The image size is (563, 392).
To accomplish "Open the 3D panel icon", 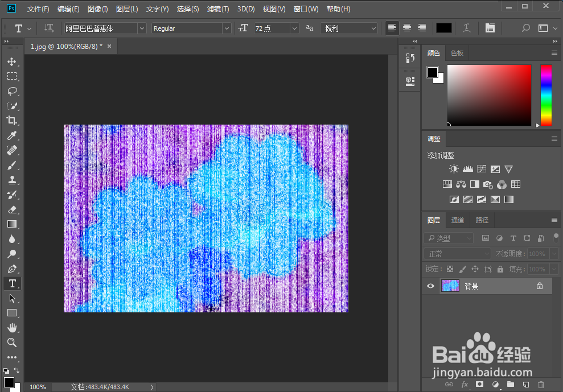I will (410, 81).
